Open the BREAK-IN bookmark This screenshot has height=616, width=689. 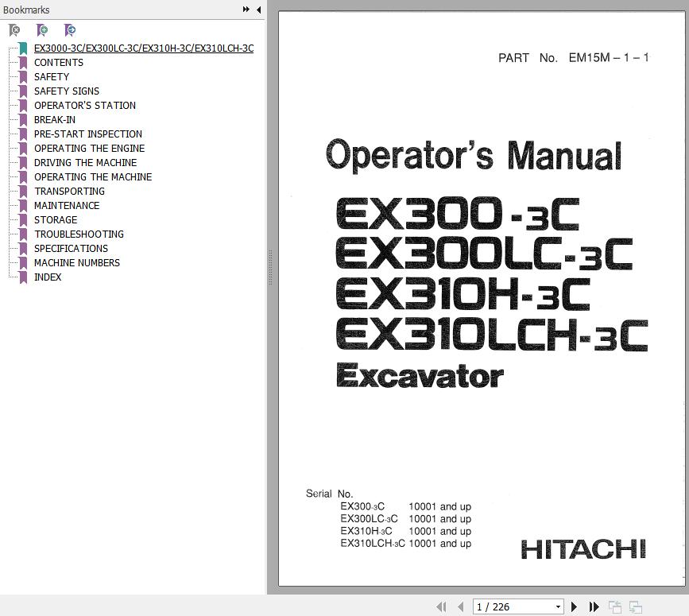(55, 119)
